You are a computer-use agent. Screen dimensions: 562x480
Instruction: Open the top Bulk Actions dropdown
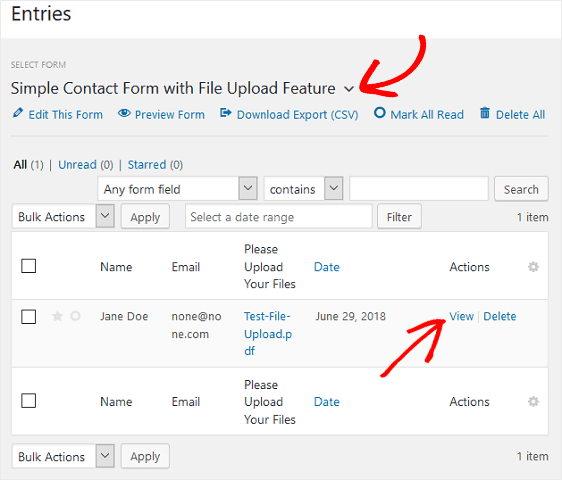click(x=63, y=217)
